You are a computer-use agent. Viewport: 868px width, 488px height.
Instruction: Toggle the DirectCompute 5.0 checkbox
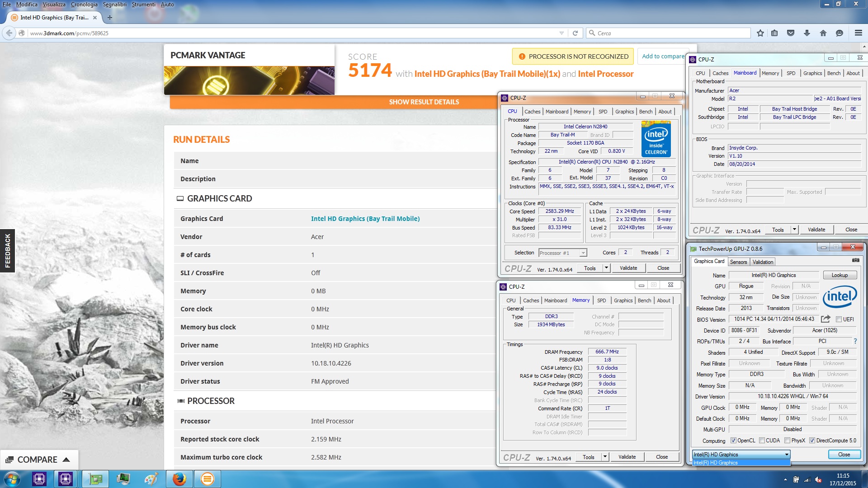pyautogui.click(x=812, y=441)
